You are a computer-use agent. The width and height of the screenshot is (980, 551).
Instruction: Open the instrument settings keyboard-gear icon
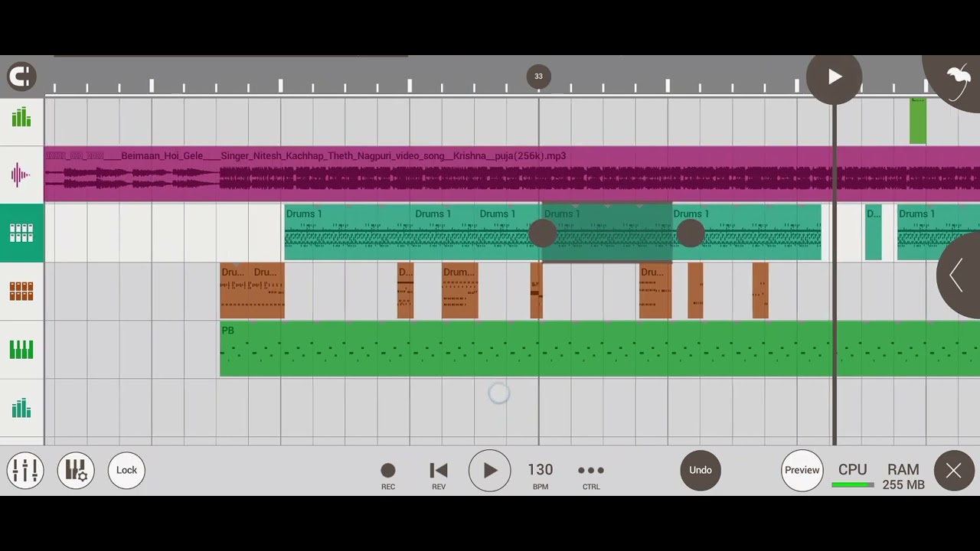click(x=76, y=470)
